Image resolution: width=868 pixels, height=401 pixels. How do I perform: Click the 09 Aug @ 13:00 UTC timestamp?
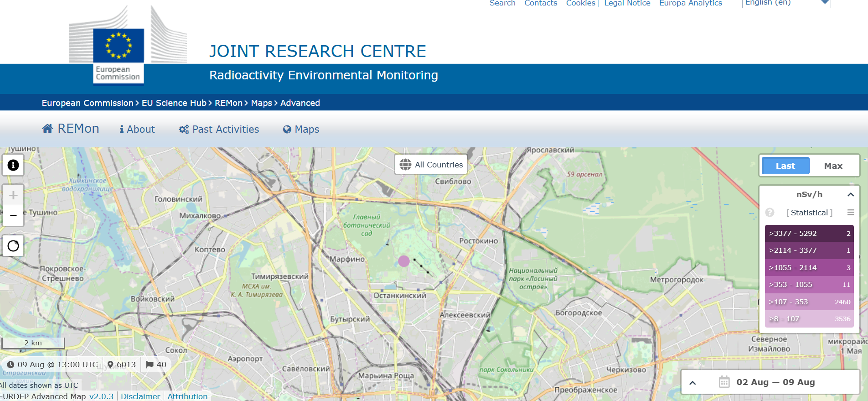[58, 365]
